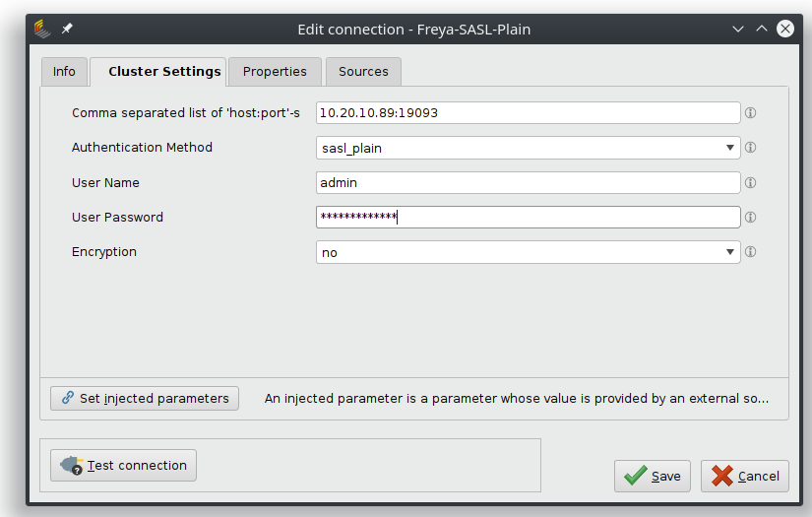Click the info icon beside Encryption dropdown
Image resolution: width=812 pixels, height=517 pixels.
[x=750, y=252]
